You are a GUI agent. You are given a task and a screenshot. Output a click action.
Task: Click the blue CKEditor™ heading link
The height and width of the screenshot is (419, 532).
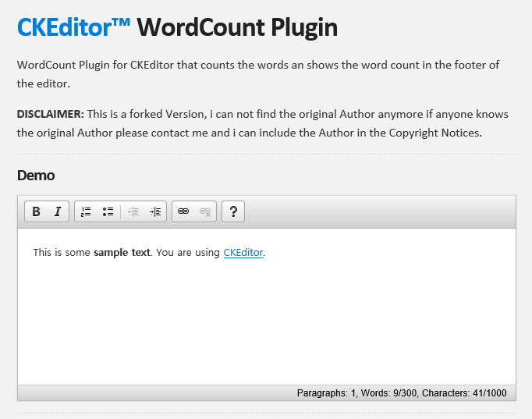click(73, 27)
